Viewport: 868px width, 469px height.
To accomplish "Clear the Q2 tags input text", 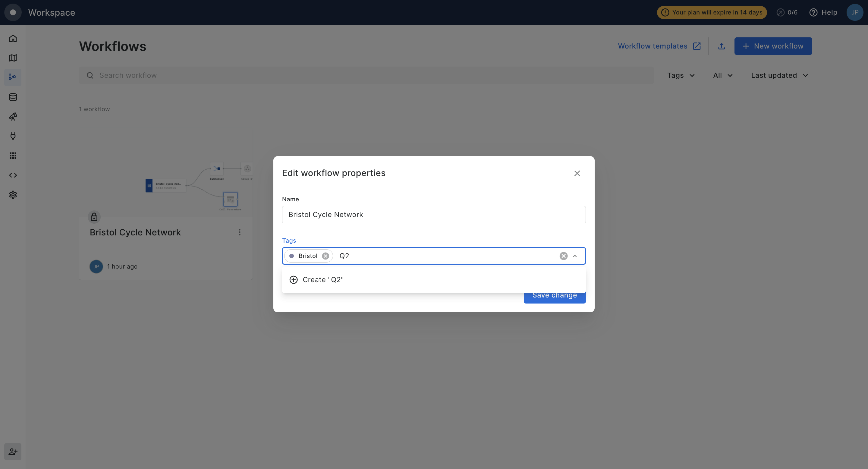I will [x=563, y=256].
